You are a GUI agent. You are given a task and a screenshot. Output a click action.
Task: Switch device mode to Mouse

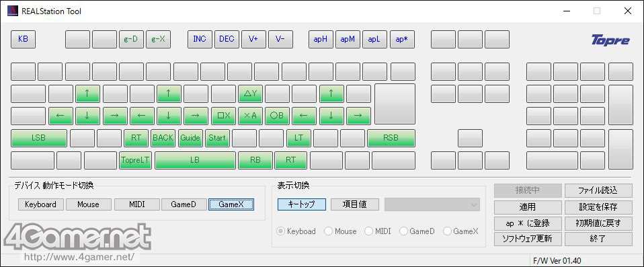coord(88,204)
